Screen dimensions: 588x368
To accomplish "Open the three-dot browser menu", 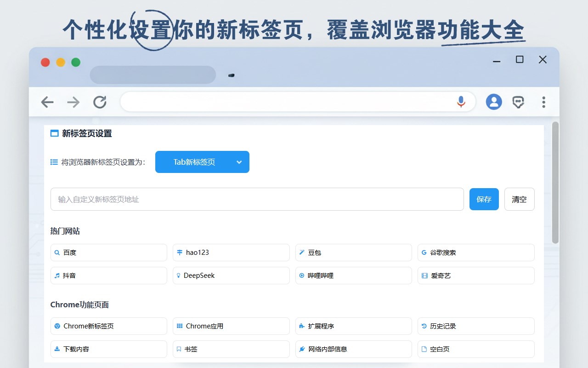I will (x=544, y=102).
